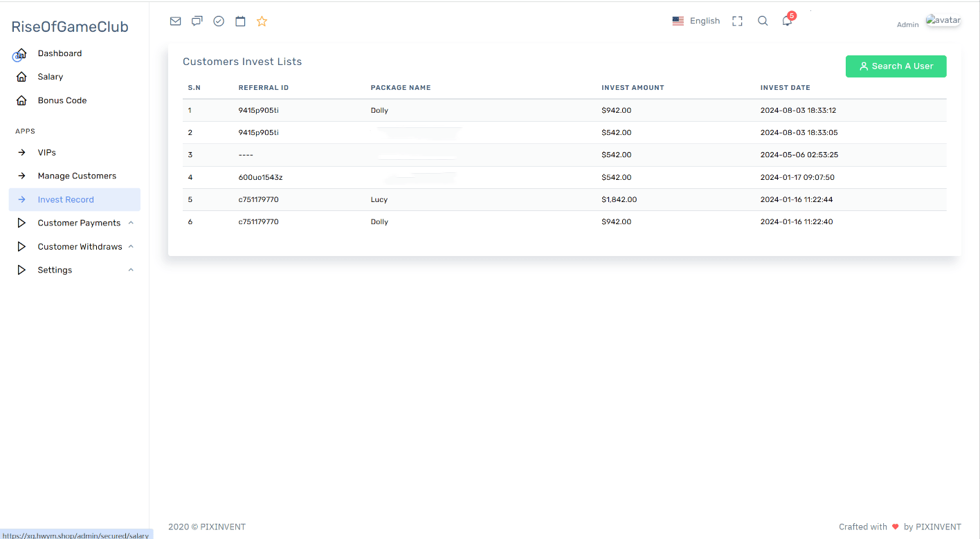Open the chat messages icon
Viewport: 980px width, 539px height.
(197, 21)
